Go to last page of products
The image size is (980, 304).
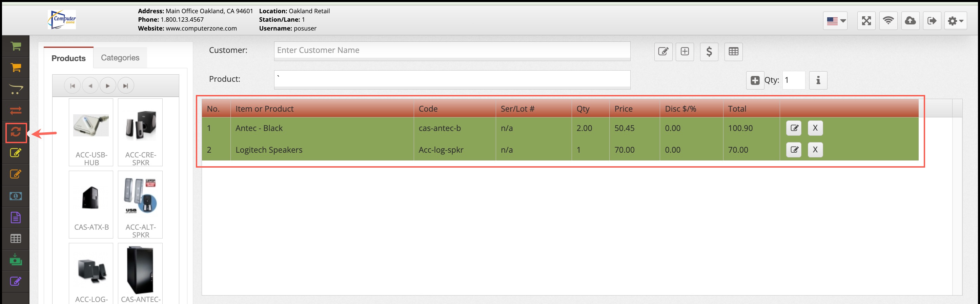pyautogui.click(x=125, y=86)
